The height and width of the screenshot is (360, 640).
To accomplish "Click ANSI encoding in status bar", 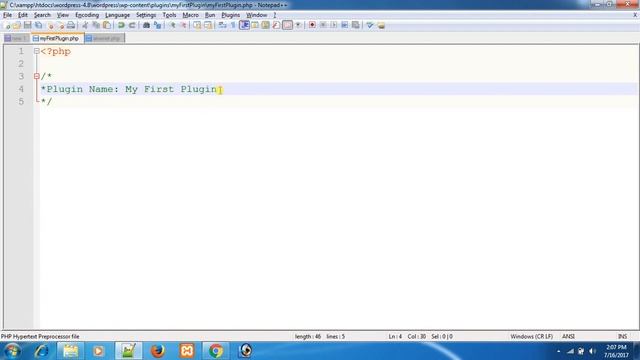I will click(x=569, y=337).
